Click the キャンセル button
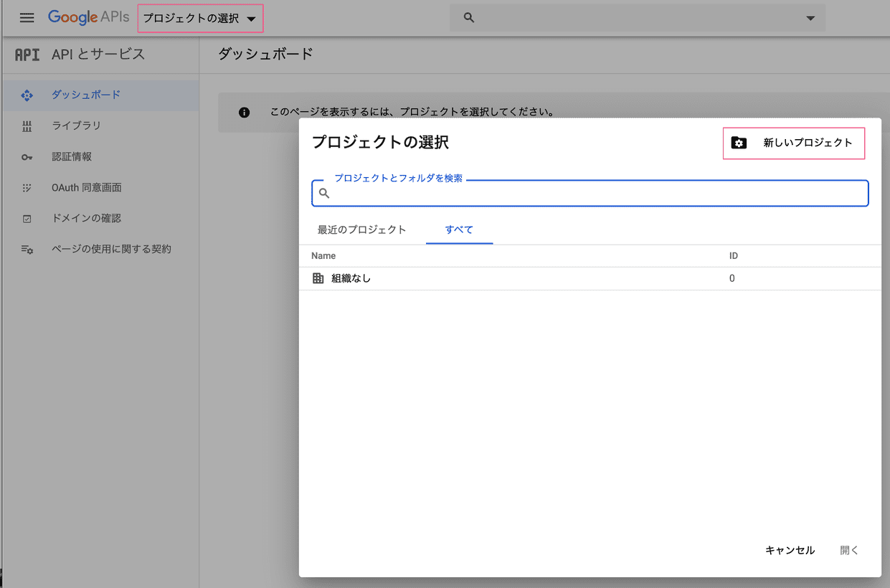The height and width of the screenshot is (588, 890). click(789, 550)
